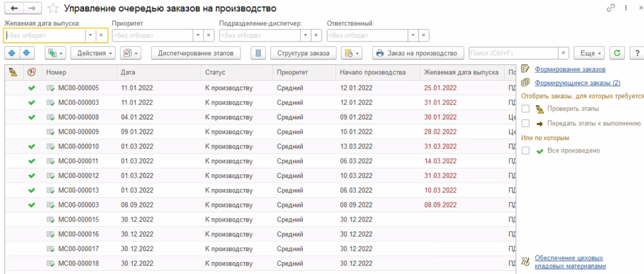The image size is (644, 274).
Task: Refresh the list with green arrow
Action: [617, 53]
